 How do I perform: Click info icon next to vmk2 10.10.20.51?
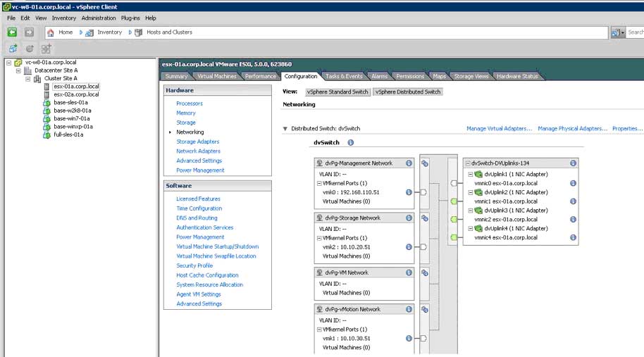(409, 247)
